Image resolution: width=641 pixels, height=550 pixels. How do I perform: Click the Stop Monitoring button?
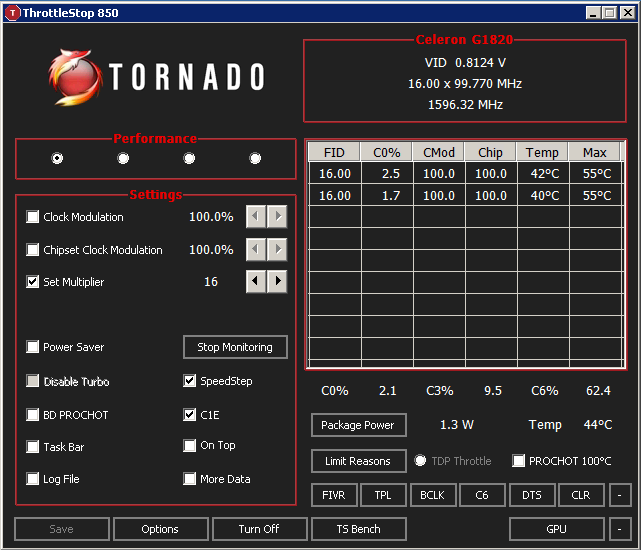point(235,347)
